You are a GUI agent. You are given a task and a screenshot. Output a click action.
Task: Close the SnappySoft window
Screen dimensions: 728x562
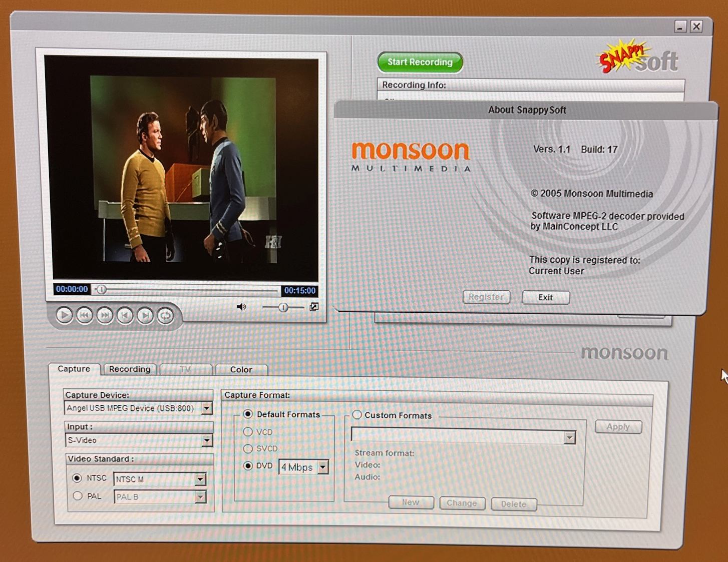tap(696, 27)
